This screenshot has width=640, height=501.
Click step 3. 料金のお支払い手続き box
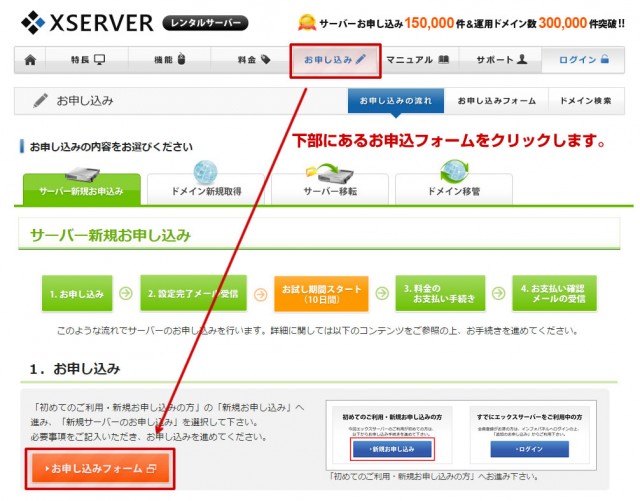click(440, 294)
